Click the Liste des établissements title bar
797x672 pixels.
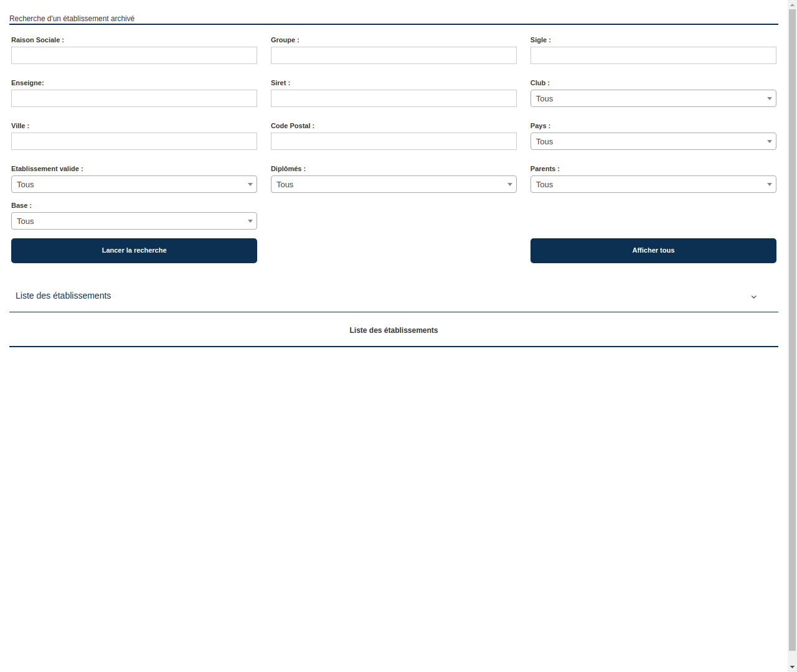pos(394,330)
